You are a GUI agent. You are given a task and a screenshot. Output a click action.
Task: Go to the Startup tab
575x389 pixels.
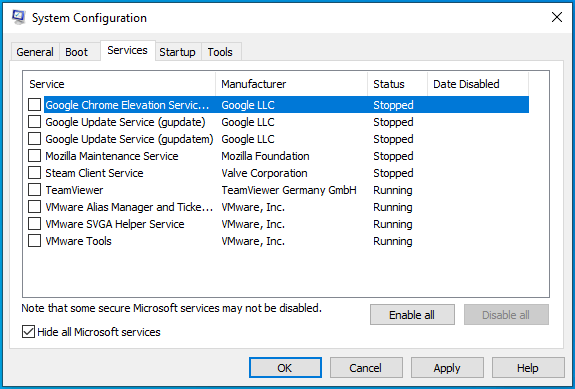coord(177,52)
